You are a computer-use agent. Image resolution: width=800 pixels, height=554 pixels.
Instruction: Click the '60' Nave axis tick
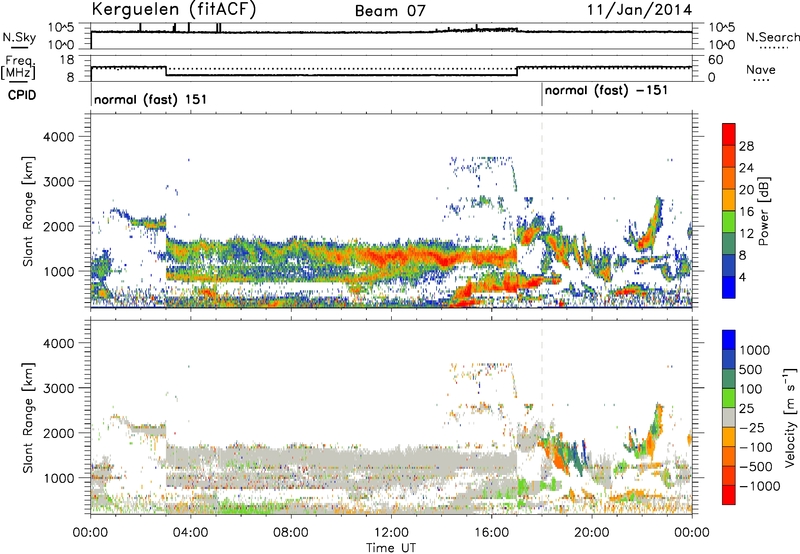click(x=715, y=60)
